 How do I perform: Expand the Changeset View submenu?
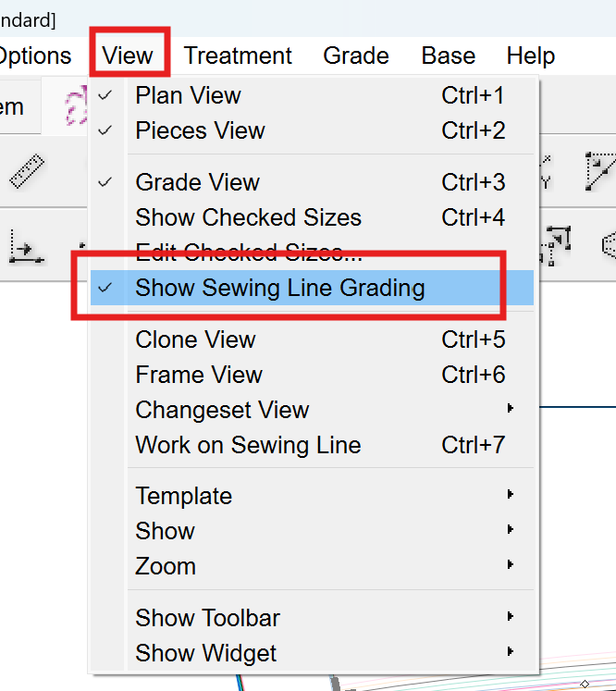(222, 410)
